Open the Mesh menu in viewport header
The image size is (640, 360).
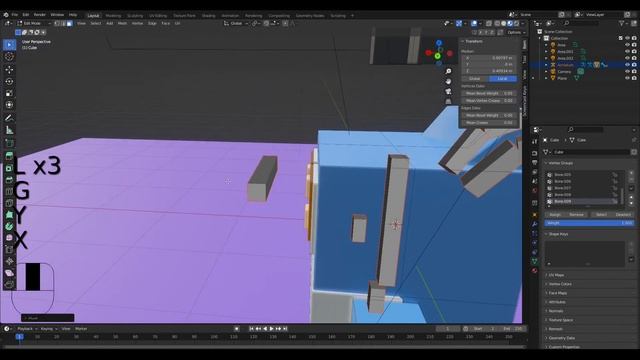122,23
